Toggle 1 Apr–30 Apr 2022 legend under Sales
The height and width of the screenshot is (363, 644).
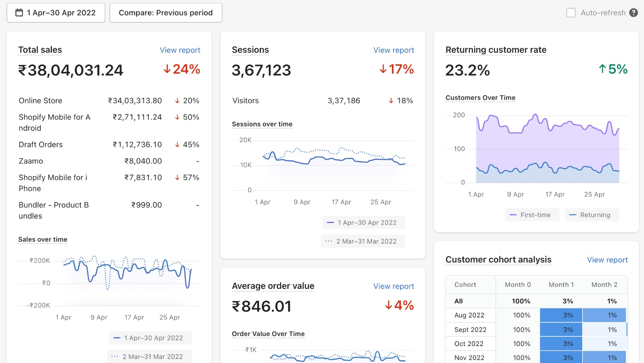150,338
